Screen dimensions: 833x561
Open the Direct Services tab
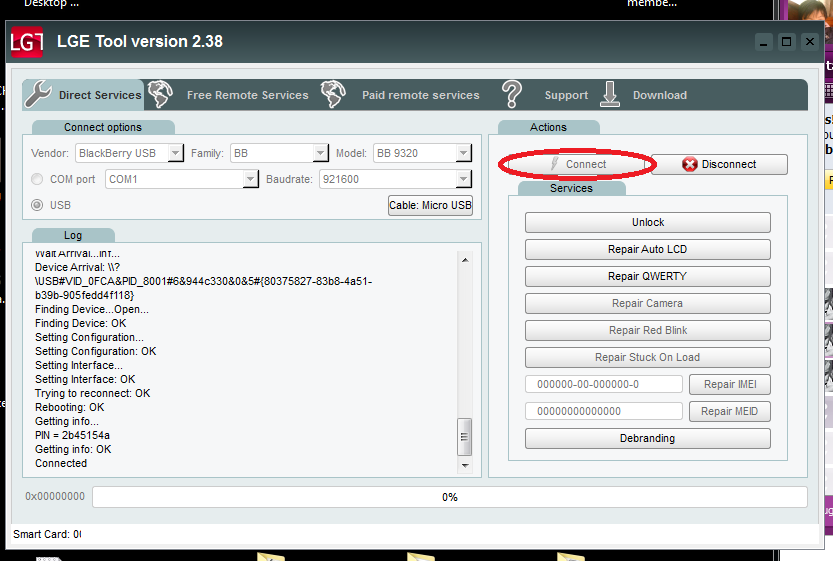pos(83,95)
